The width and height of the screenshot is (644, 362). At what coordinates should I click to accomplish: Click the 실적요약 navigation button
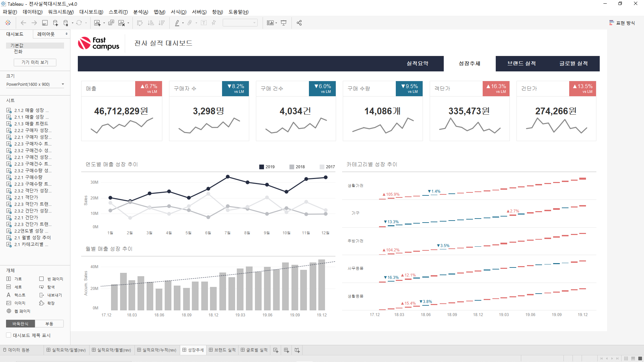(418, 63)
